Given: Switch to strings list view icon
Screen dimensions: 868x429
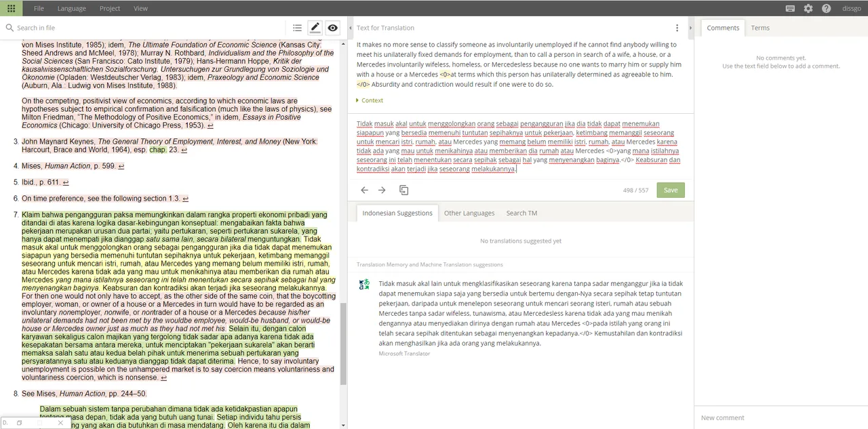Looking at the screenshot, I should pyautogui.click(x=297, y=28).
